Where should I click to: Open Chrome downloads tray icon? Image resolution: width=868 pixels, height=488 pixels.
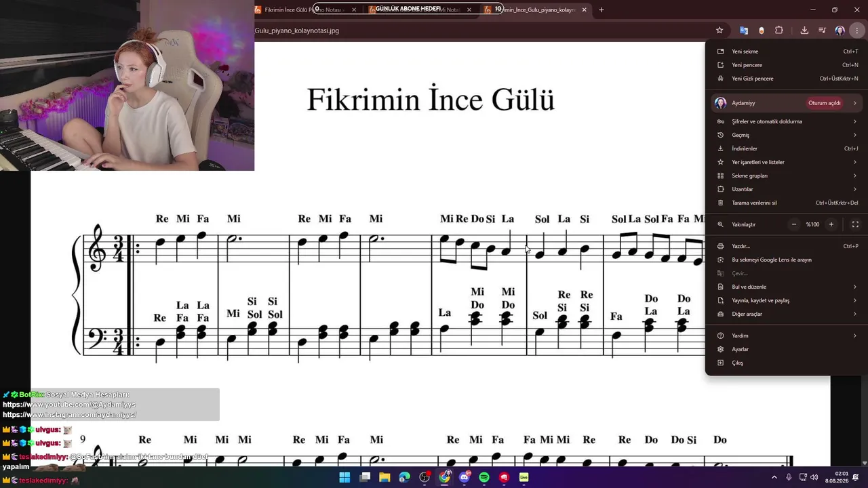pos(804,30)
